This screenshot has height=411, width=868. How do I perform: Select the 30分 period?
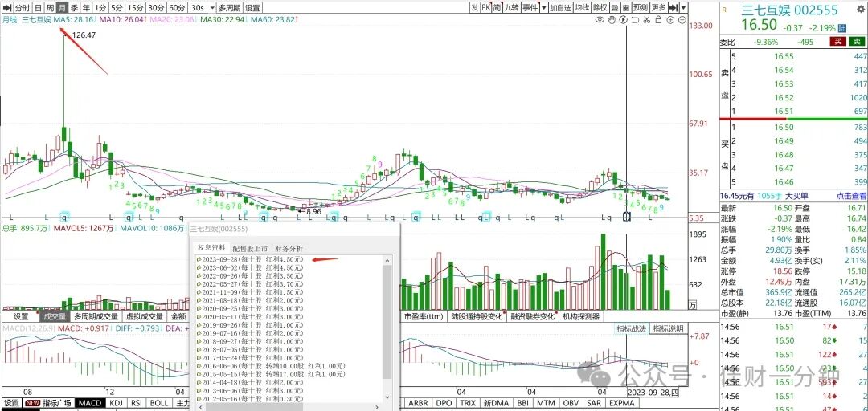click(x=157, y=8)
